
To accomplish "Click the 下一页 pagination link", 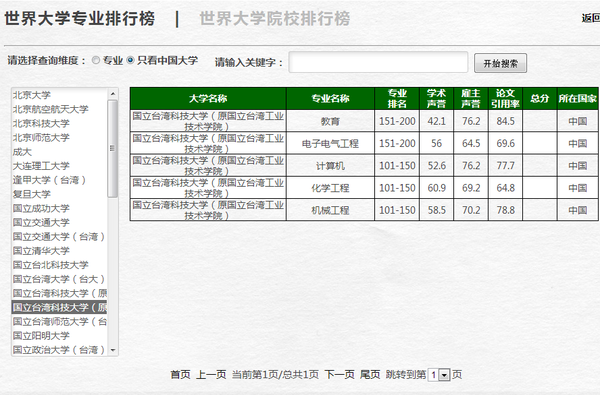I will [339, 374].
